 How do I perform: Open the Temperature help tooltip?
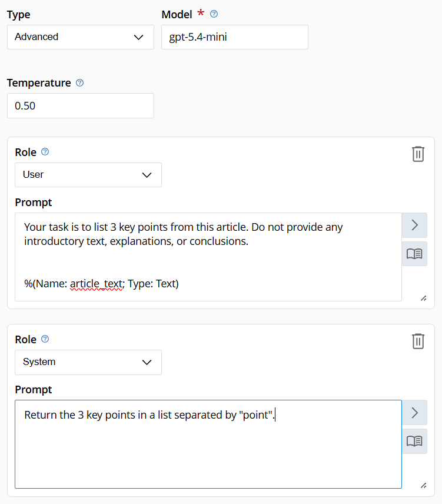point(79,83)
